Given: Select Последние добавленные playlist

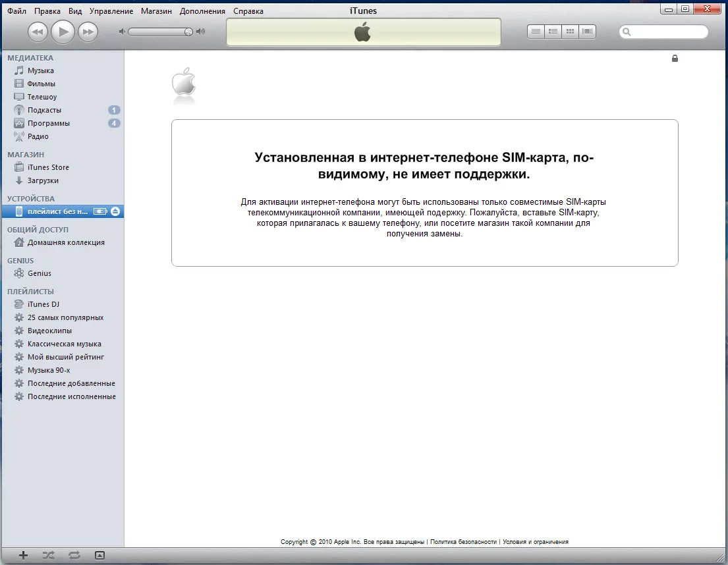Looking at the screenshot, I should [63, 383].
